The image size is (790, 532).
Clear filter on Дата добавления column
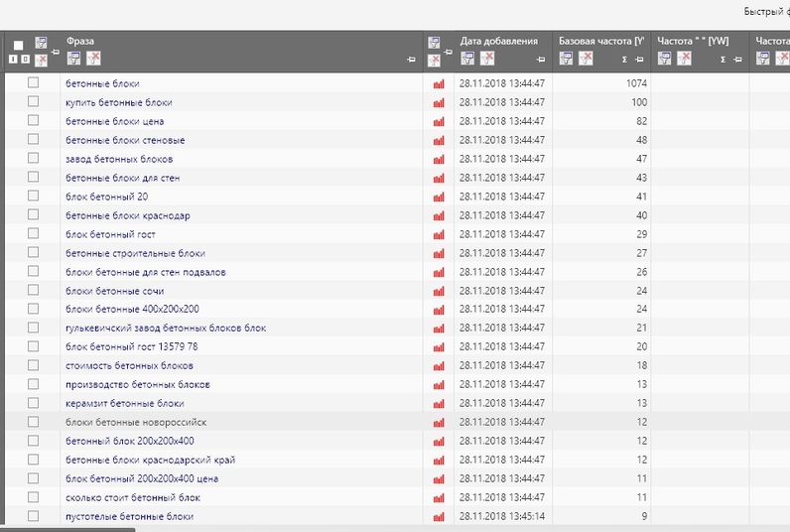point(487,59)
